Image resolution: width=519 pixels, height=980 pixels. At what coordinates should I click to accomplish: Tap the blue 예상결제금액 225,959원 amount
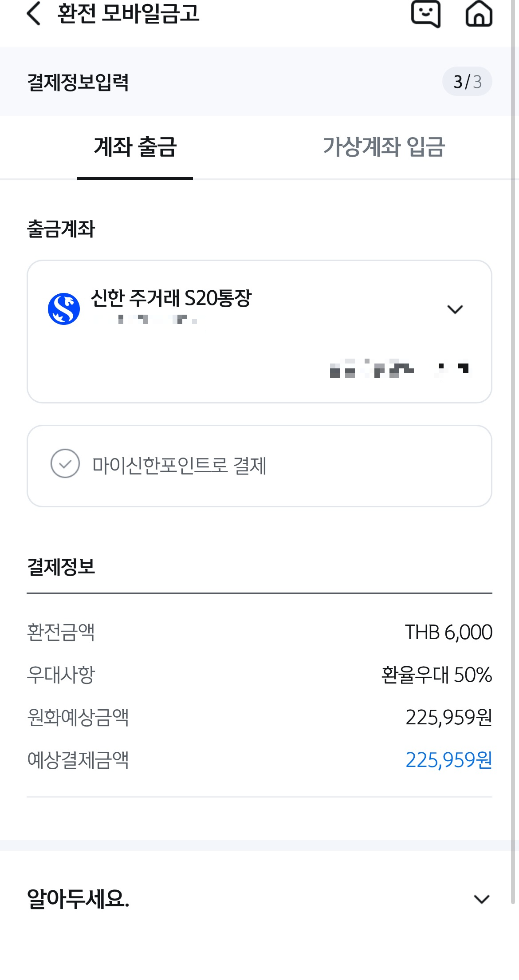pyautogui.click(x=448, y=760)
